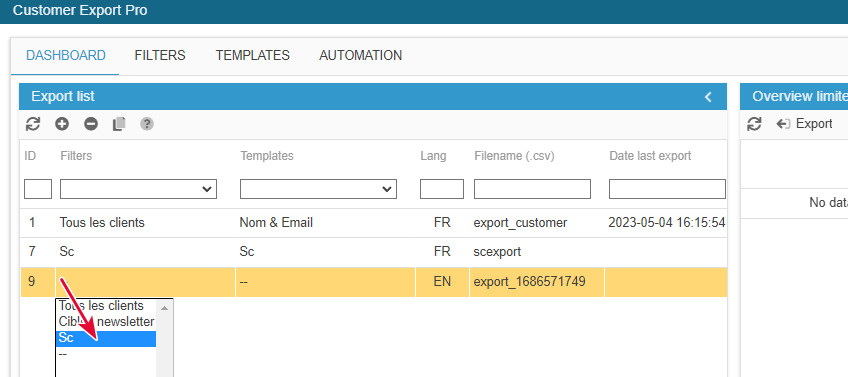Open the Filters column dropdown filter
The width and height of the screenshot is (848, 377).
pos(138,189)
